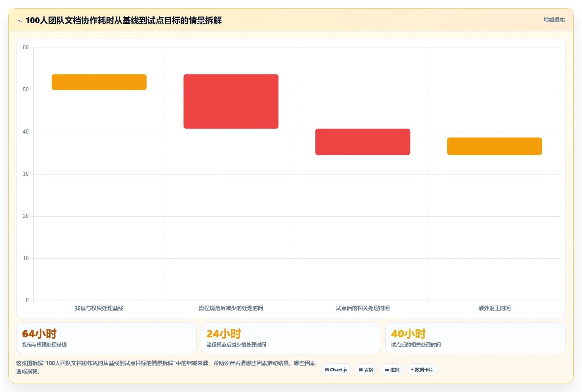Click the 找稿与权限处理基线 caption under 64小时

coord(44,345)
